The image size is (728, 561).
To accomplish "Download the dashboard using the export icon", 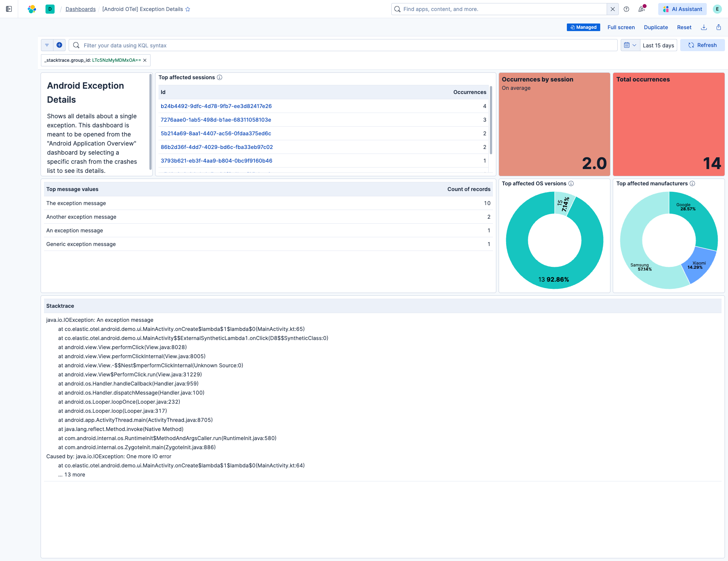I will [704, 27].
